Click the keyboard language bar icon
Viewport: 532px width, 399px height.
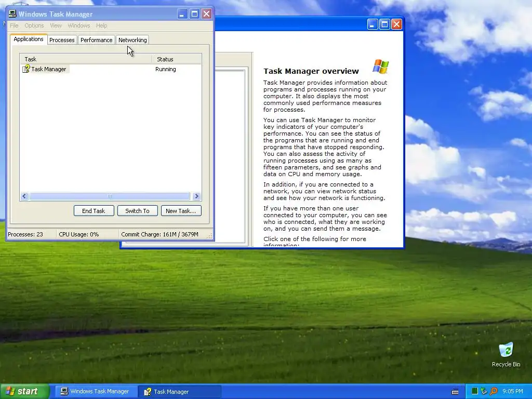(x=455, y=392)
